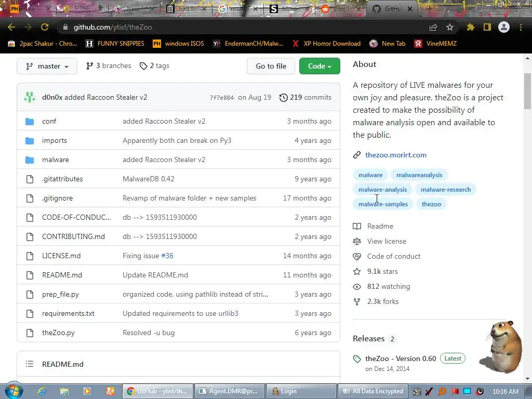Screen dimensions: 532x399
Task: Open Windows Media Player from the taskbar
Action: (x=87, y=391)
